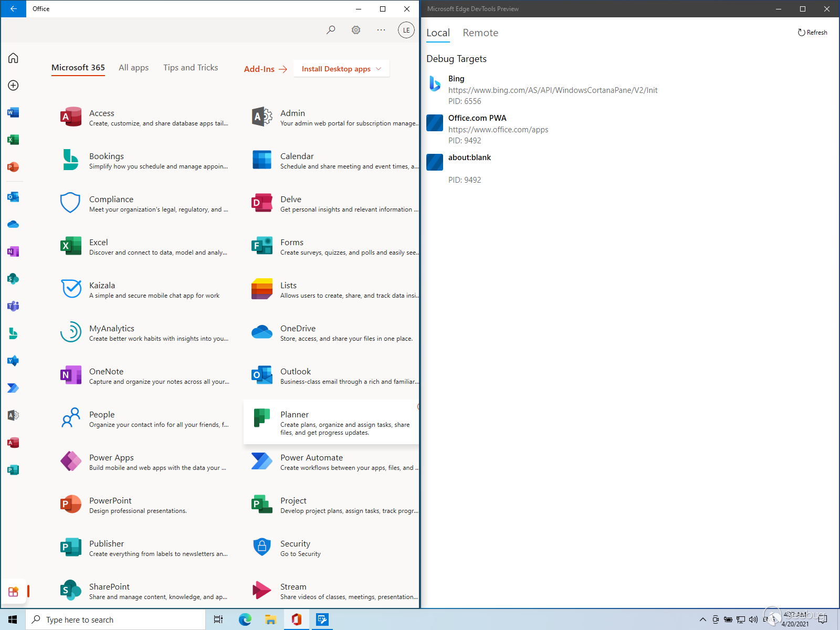Switch to the All apps tab
The image size is (840, 630).
[133, 68]
